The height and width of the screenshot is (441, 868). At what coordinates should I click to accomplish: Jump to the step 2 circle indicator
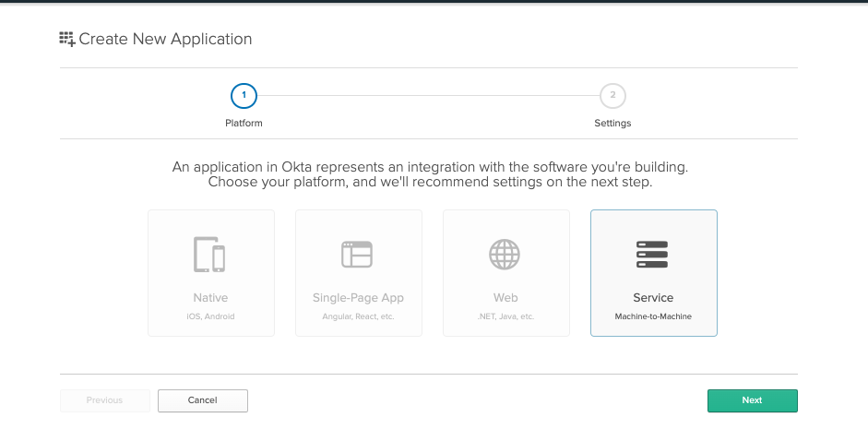612,95
